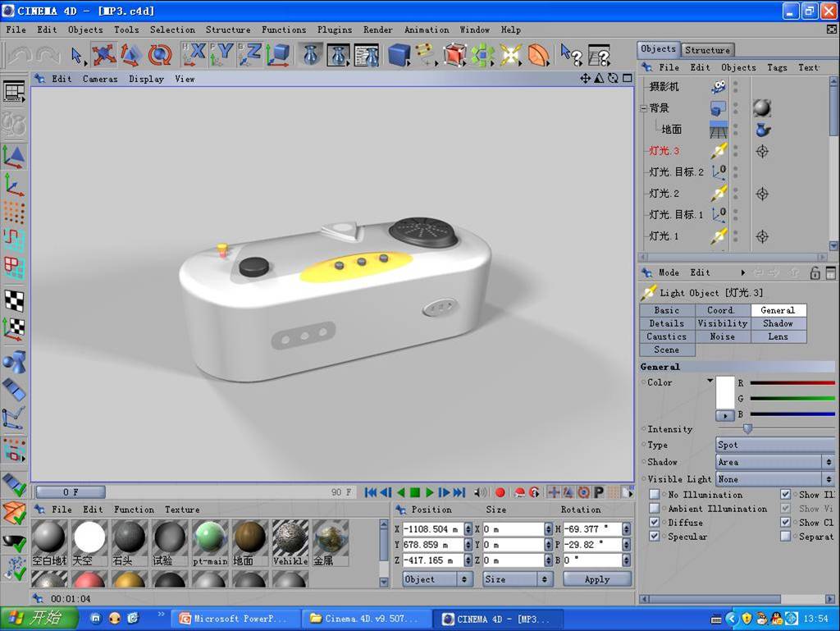
Task: Toggle the Show Clipping checkbox
Action: tap(785, 522)
